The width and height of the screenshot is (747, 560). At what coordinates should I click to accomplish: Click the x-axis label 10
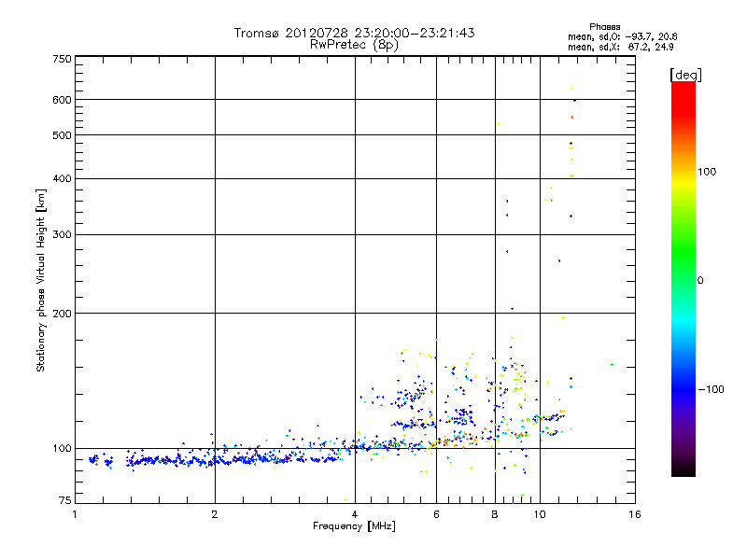540,514
